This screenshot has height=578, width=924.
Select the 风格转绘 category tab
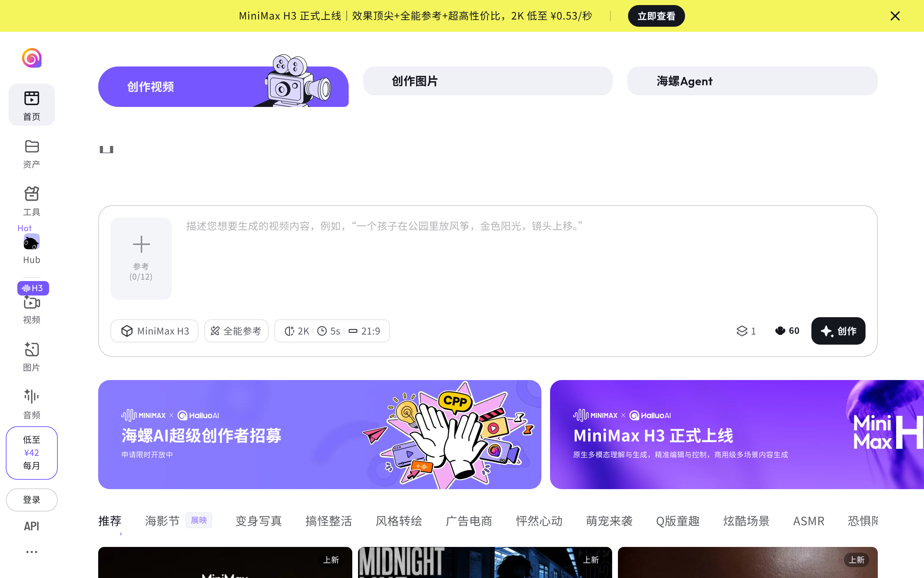[x=398, y=521]
